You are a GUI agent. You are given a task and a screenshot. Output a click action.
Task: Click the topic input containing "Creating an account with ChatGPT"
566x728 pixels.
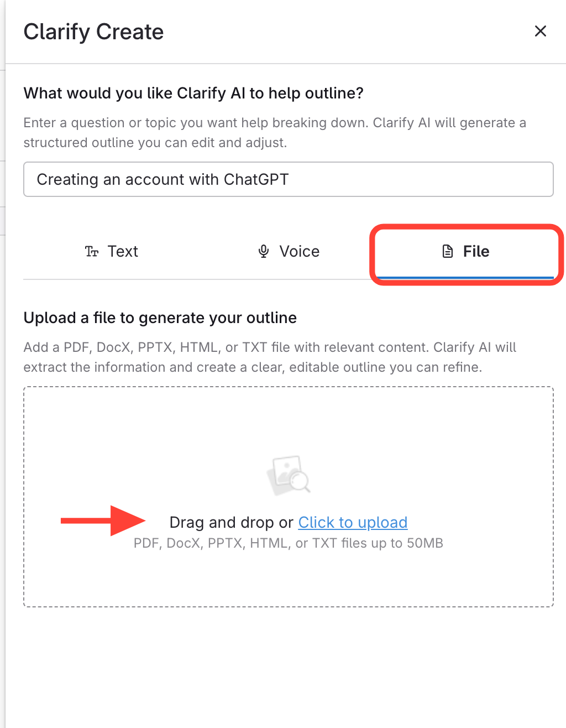click(x=288, y=179)
